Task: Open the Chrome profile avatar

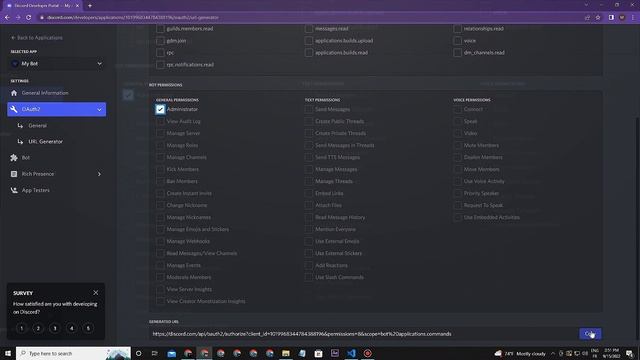Action: point(622,18)
